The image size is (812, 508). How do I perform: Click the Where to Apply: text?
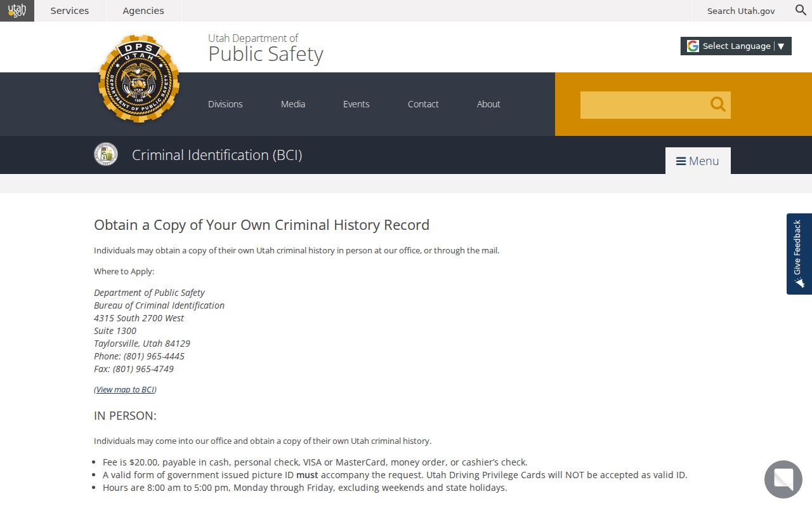pos(124,271)
